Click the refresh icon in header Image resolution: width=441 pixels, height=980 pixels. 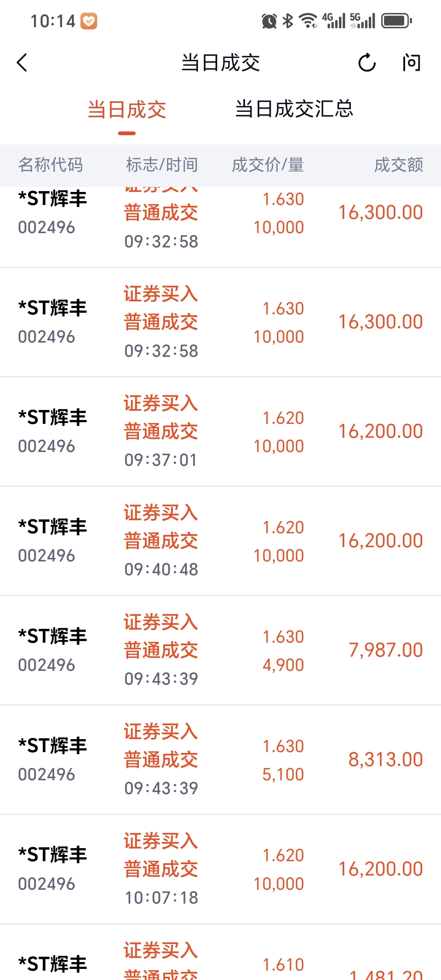(366, 63)
